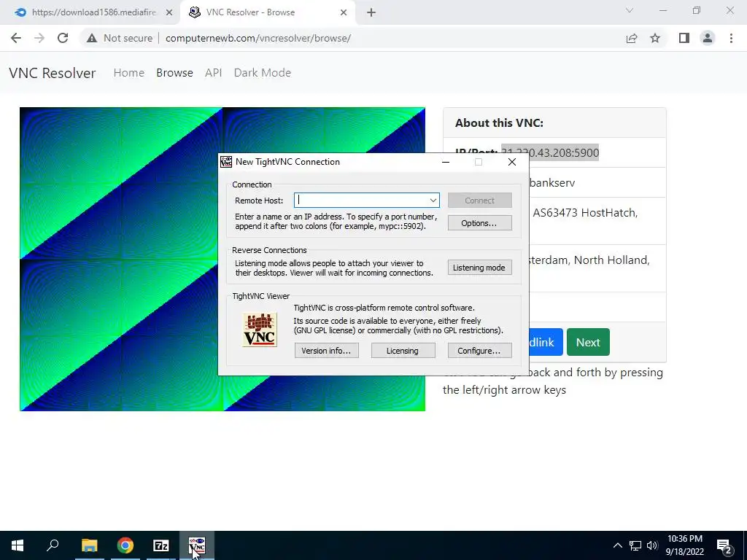This screenshot has height=560, width=747.
Task: Switch to VNC Resolver - Browse tab
Action: click(268, 12)
